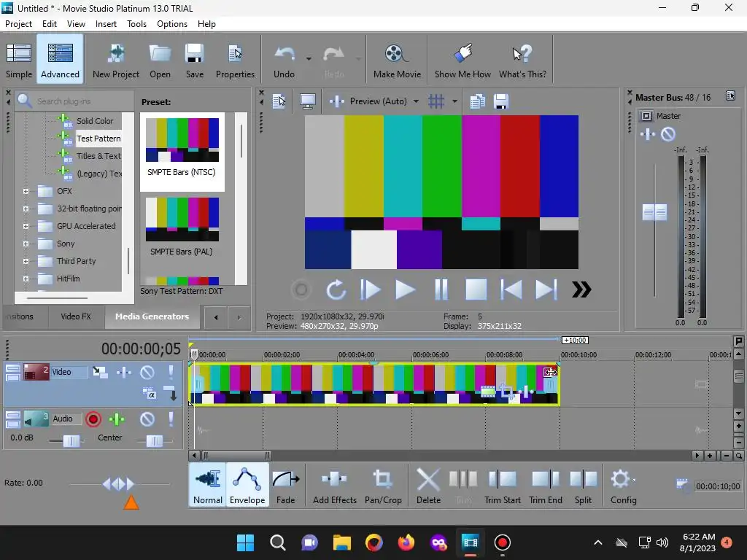Screen dimensions: 747x560
Task: Open the Pan/Crop tool
Action: click(383, 486)
